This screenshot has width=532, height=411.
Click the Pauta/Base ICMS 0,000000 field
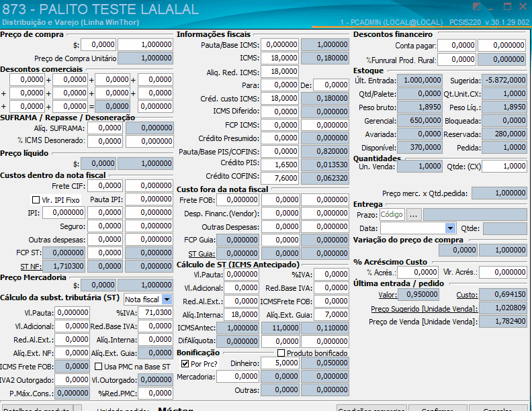(x=280, y=44)
